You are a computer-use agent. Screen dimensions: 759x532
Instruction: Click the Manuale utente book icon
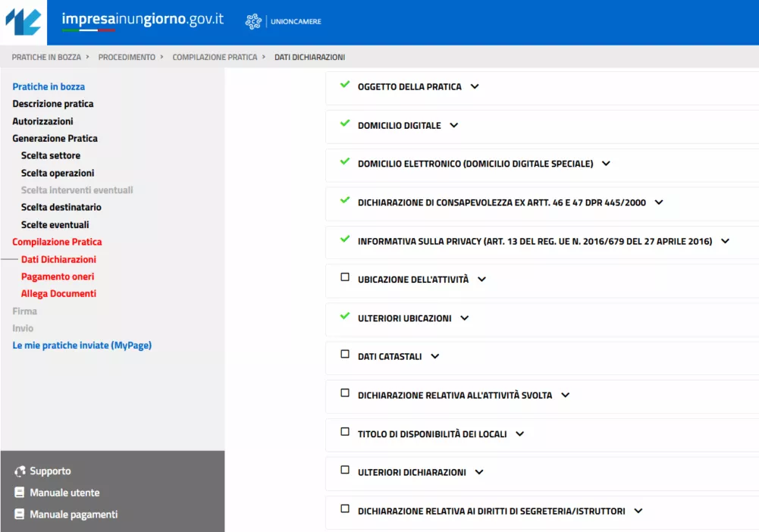20,493
